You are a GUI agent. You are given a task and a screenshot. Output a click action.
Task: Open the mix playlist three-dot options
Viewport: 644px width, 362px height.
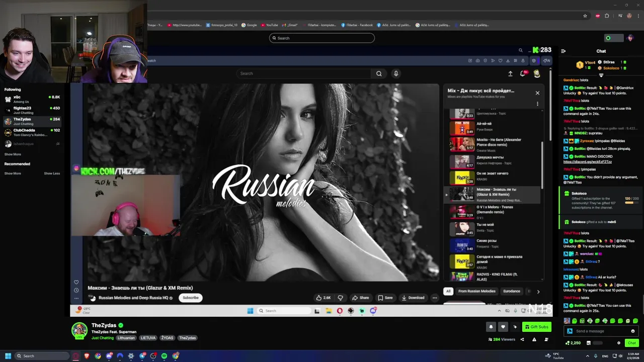537,104
